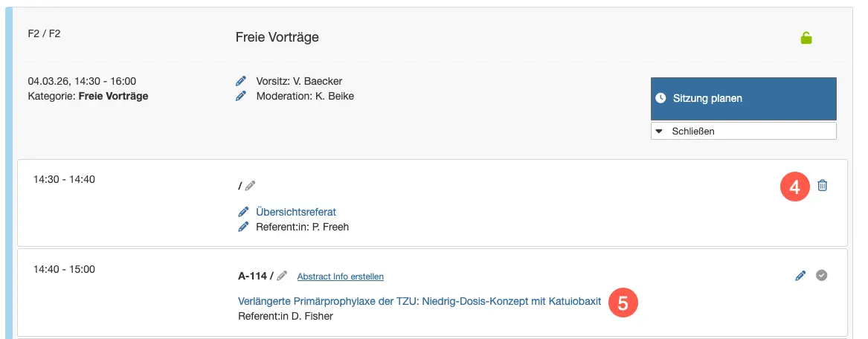Click gray pencil next to A-114
Image resolution: width=868 pixels, height=339 pixels.
click(283, 276)
